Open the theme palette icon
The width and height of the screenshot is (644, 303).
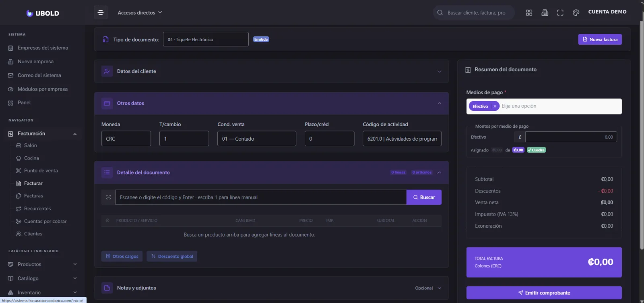[x=576, y=12]
